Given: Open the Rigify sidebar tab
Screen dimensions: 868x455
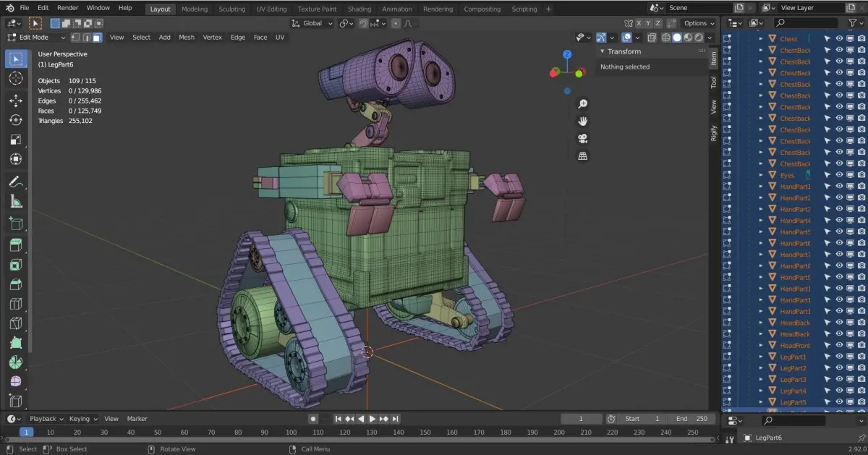Looking at the screenshot, I should click(x=714, y=133).
